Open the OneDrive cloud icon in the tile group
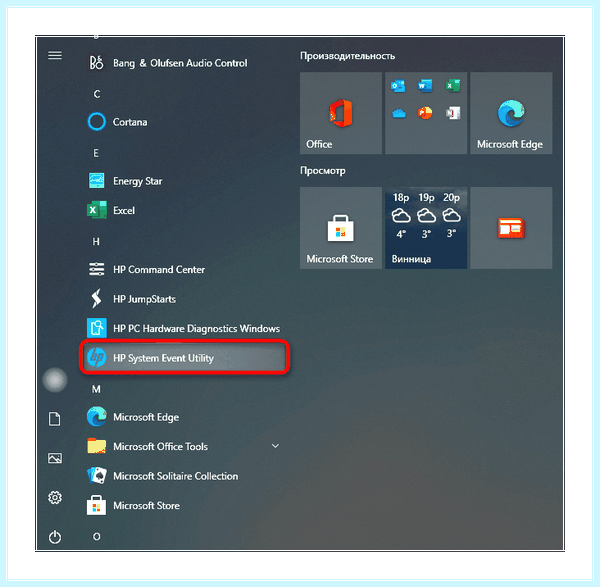 tap(398, 113)
